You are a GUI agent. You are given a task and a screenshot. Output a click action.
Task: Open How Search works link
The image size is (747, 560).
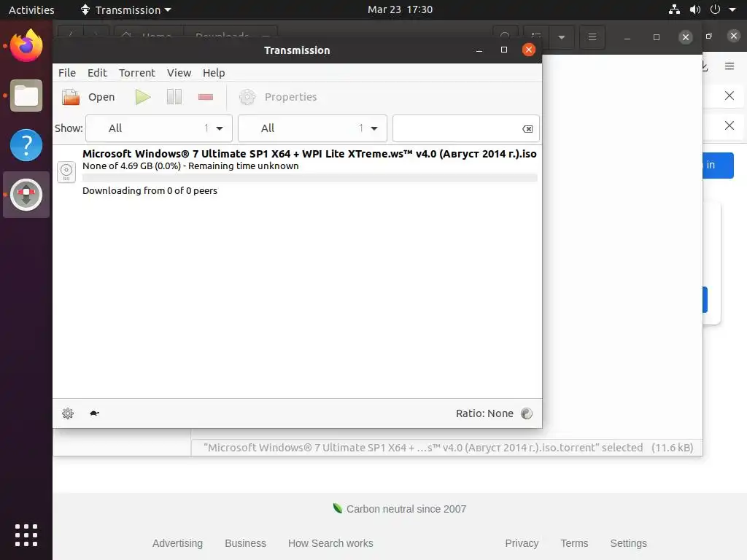(x=330, y=543)
